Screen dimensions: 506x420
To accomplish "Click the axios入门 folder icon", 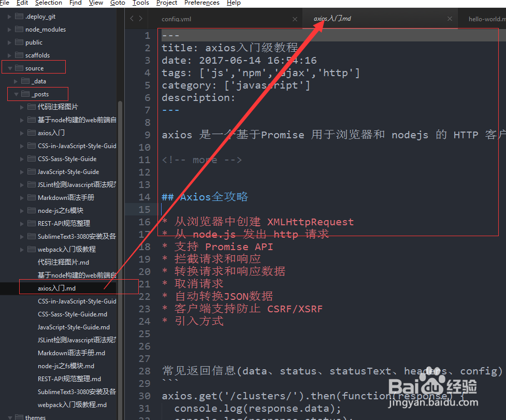I will [32, 133].
